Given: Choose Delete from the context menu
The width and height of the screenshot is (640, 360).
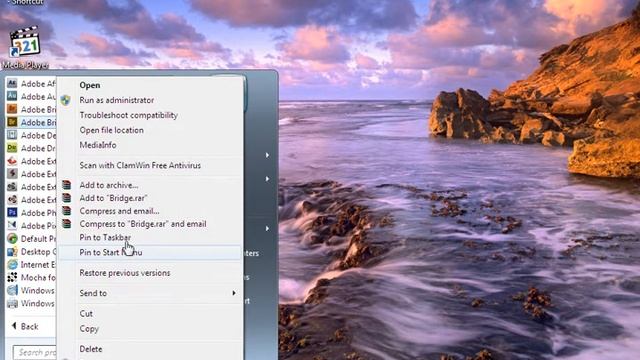Looking at the screenshot, I should point(91,349).
